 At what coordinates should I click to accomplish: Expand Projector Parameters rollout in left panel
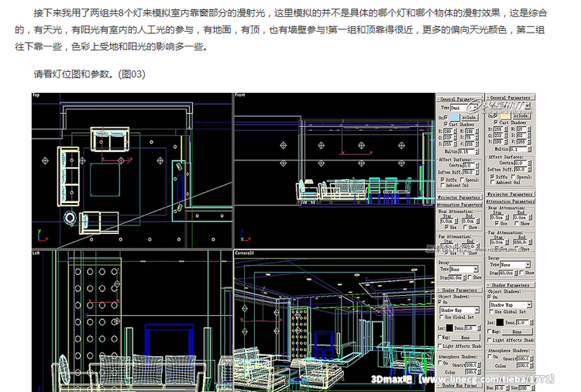click(x=459, y=198)
